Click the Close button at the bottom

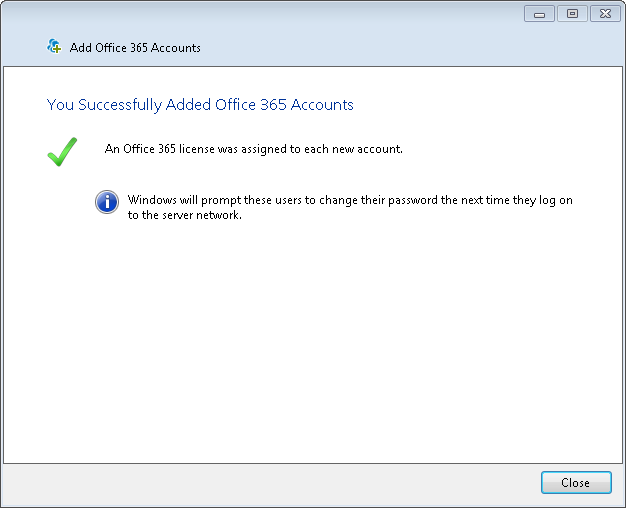575,483
